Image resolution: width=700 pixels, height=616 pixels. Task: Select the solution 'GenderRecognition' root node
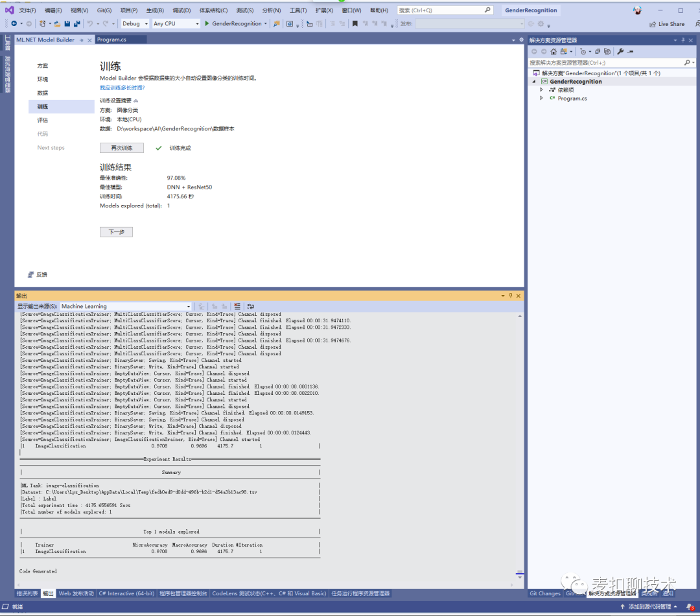tap(601, 73)
